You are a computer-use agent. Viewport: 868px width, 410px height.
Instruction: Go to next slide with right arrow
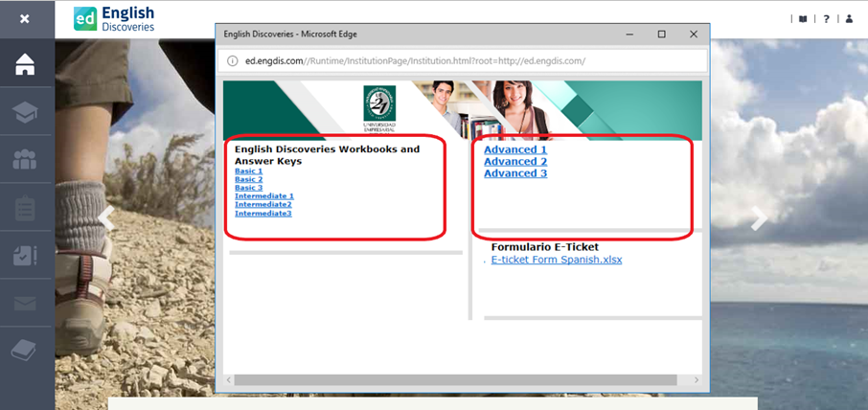coord(760,219)
